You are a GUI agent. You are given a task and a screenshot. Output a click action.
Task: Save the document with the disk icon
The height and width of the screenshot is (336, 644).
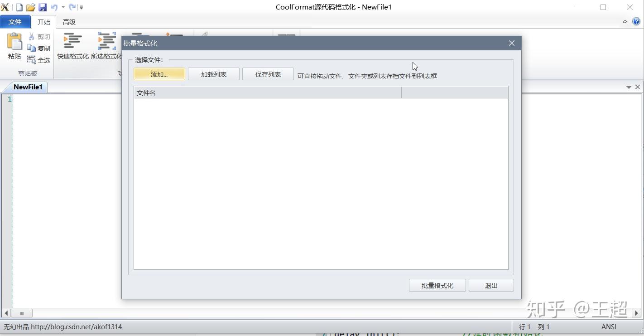coord(42,6)
